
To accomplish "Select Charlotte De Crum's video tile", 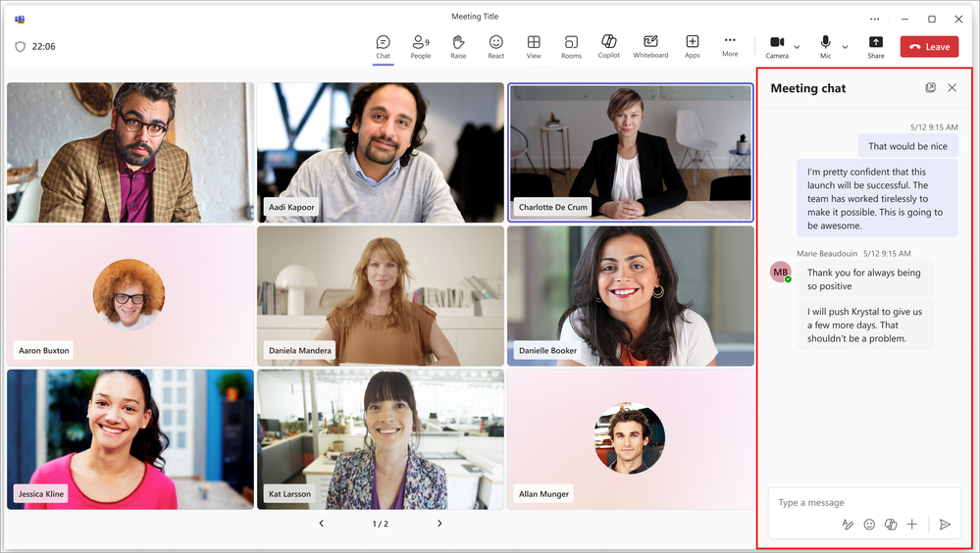I will point(631,152).
